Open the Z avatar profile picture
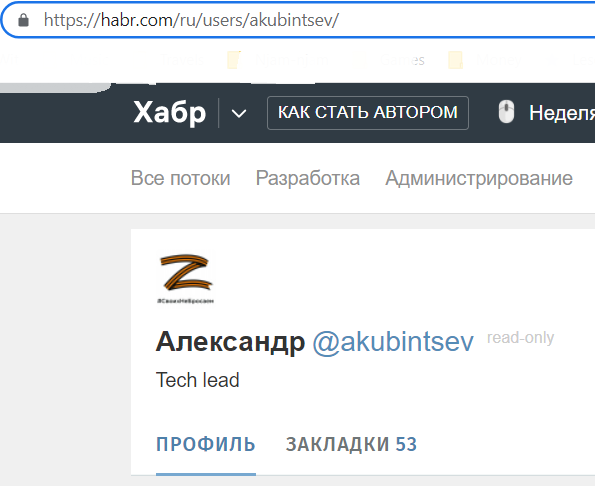595x486 pixels. 186,279
